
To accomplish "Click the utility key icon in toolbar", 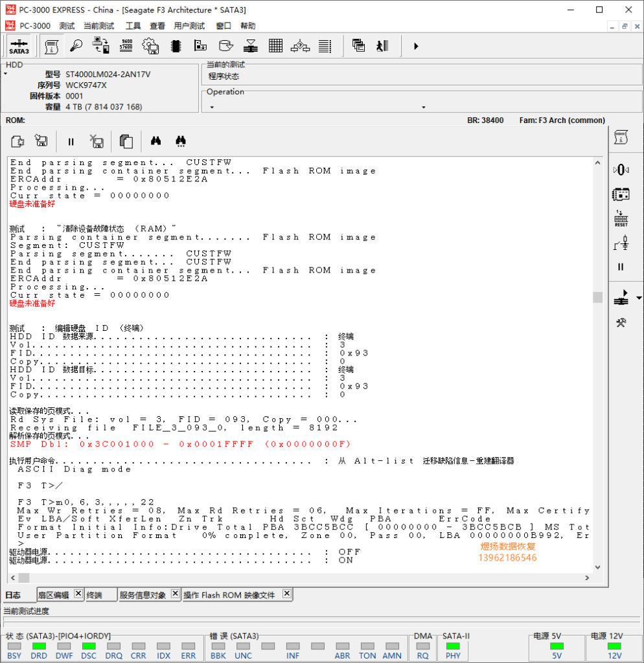I will 76,46.
